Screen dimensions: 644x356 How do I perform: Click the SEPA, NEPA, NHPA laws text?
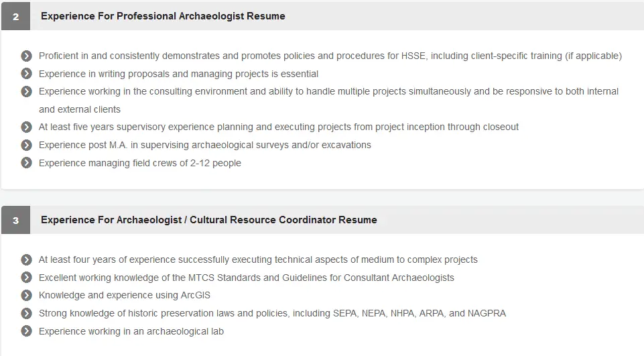(x=272, y=313)
